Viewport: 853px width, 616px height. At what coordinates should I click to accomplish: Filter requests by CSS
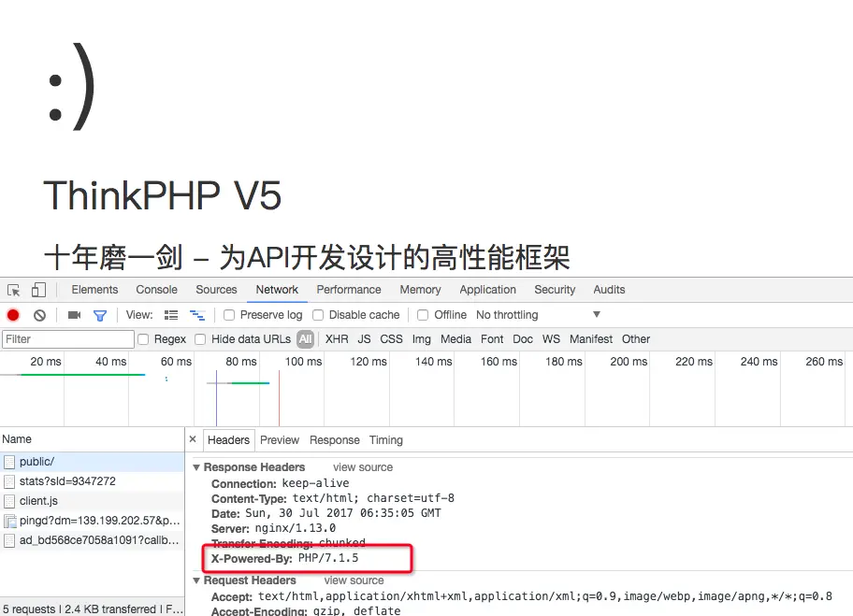click(x=391, y=339)
